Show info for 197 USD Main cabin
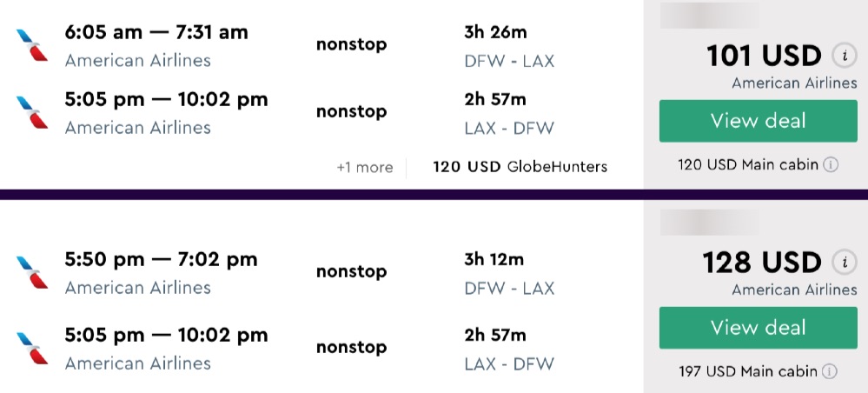 (831, 371)
